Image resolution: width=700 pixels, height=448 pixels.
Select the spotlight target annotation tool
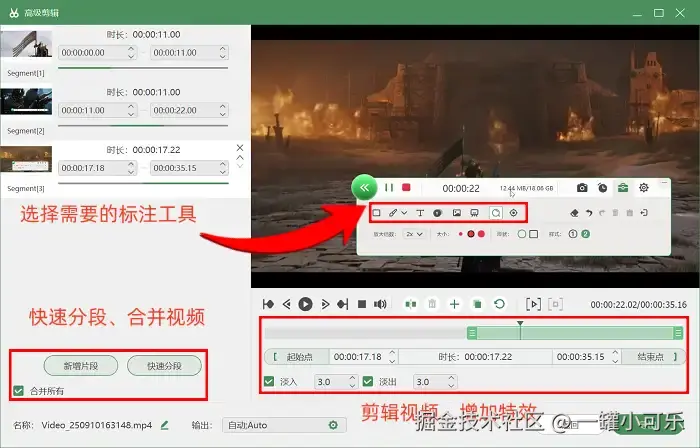[514, 213]
